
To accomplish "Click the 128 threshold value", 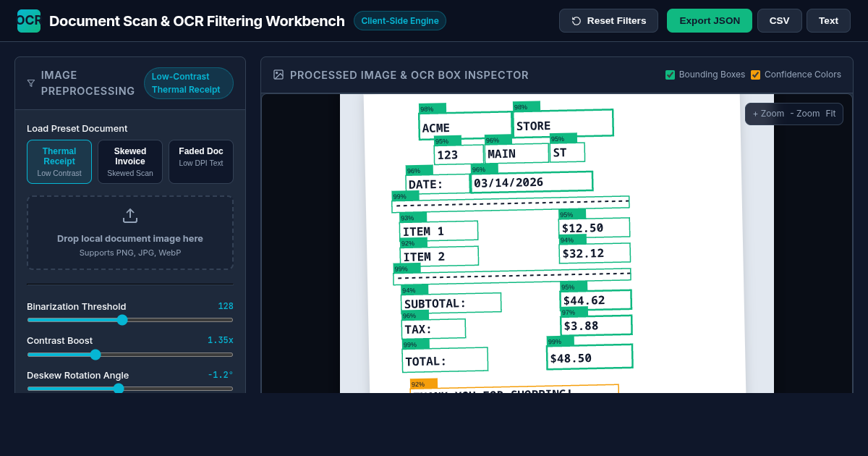I will [225, 306].
